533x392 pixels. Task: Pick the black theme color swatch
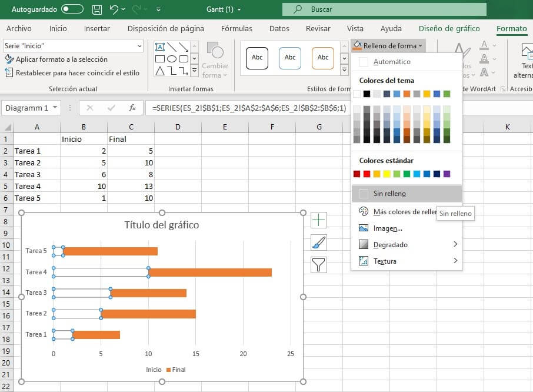coord(367,94)
